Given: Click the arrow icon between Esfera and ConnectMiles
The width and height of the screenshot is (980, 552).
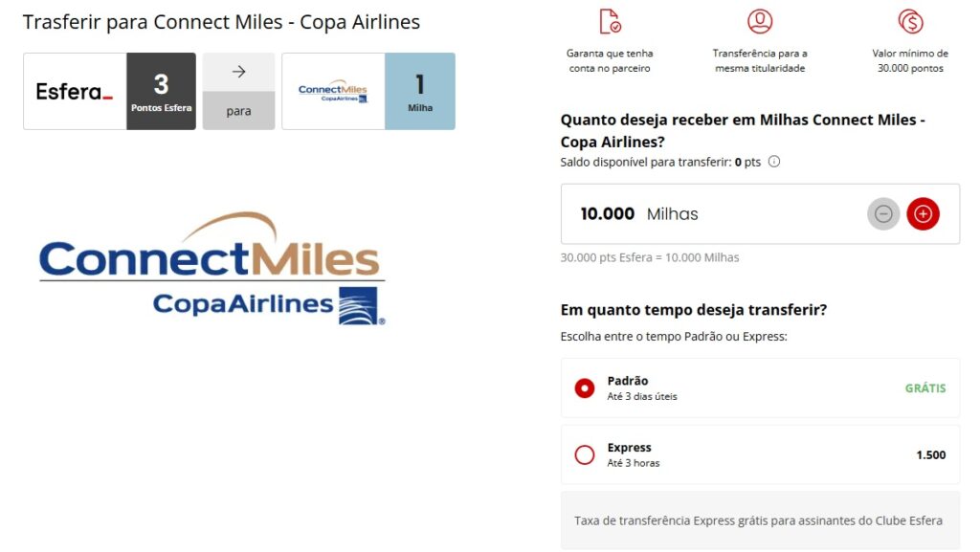Looking at the screenshot, I should [x=238, y=72].
